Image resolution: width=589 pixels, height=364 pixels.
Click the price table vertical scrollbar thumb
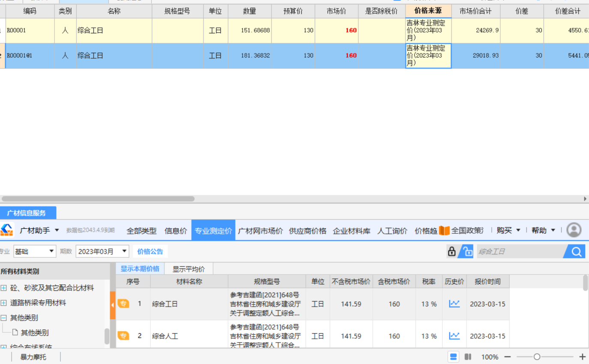point(585,283)
